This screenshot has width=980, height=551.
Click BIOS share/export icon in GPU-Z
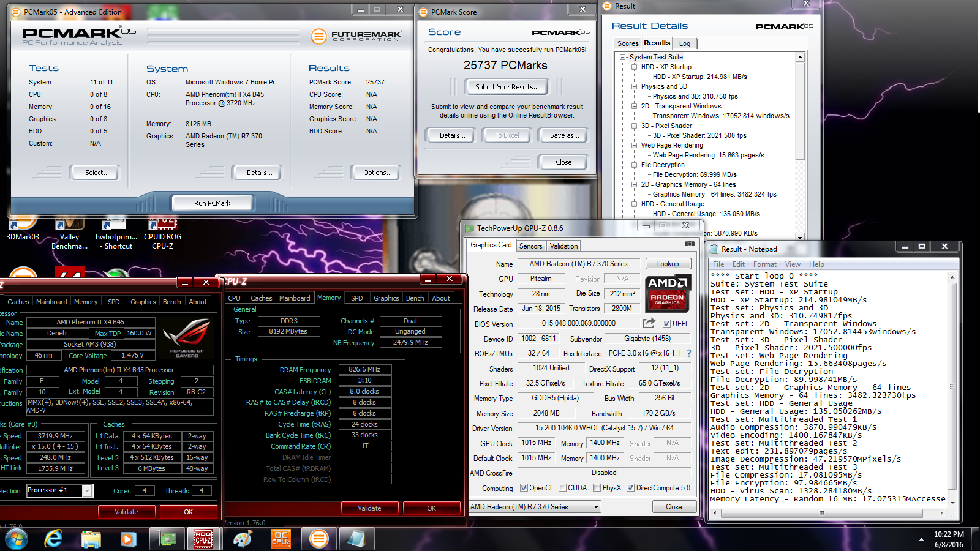click(x=649, y=323)
